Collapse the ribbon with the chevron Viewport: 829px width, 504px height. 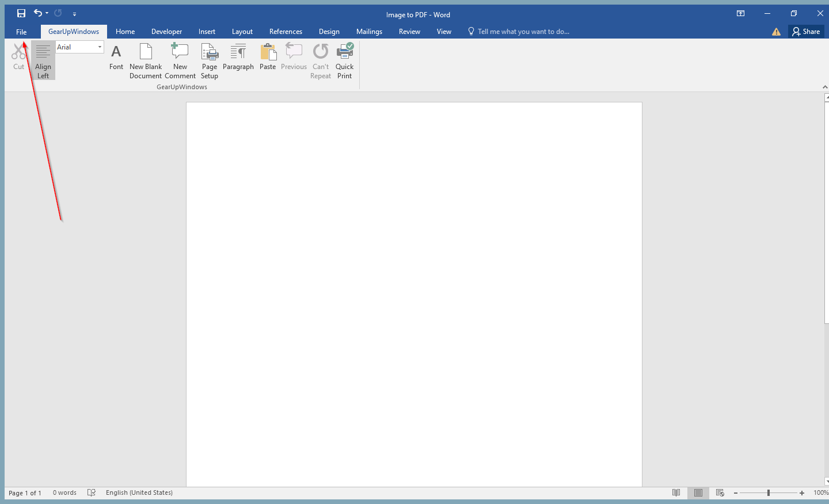tap(825, 87)
